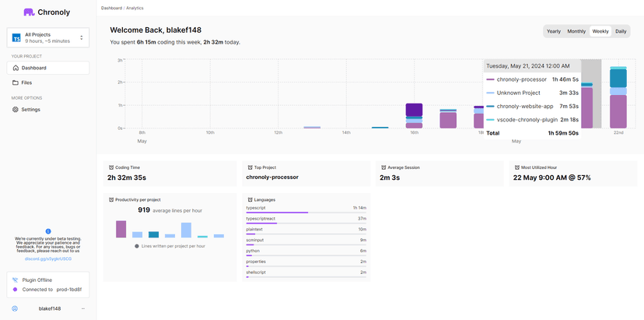The image size is (644, 320).
Task: Click the Analytics breadcrumb
Action: click(135, 8)
